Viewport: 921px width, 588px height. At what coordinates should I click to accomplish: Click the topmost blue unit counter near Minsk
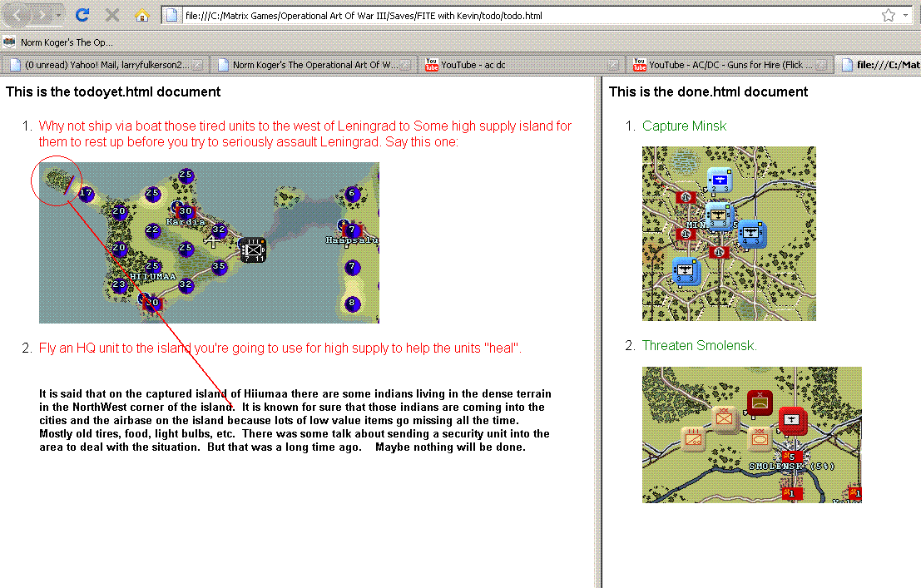720,180
